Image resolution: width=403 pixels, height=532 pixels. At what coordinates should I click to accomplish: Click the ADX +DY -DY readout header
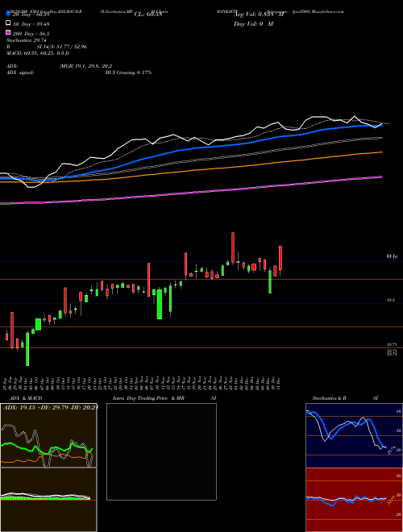click(x=51, y=407)
